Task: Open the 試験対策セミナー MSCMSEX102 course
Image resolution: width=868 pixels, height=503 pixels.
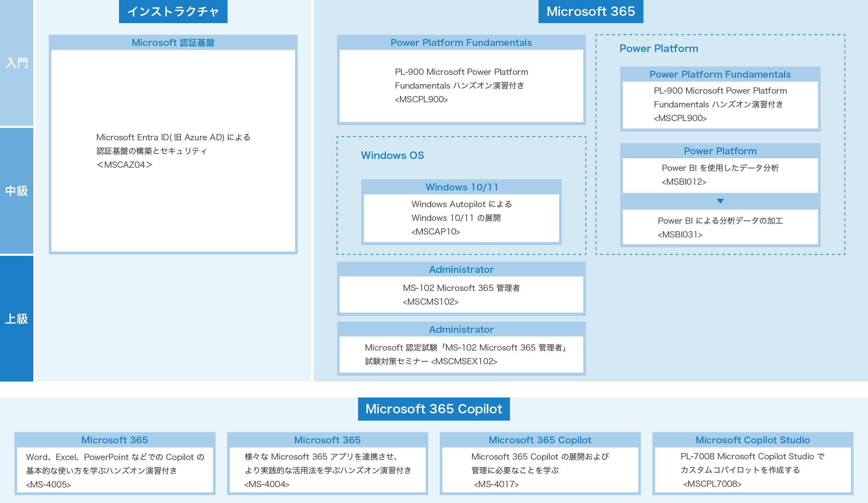Action: (461, 354)
